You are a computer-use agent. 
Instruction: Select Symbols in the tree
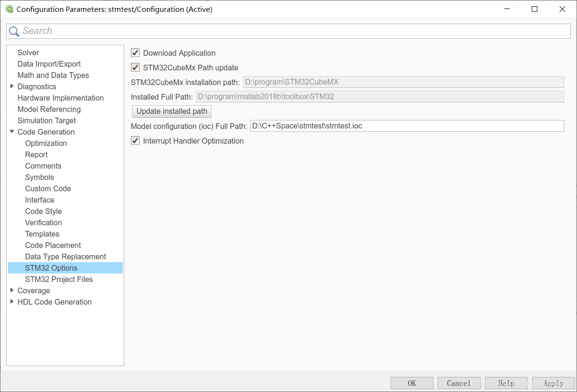40,177
